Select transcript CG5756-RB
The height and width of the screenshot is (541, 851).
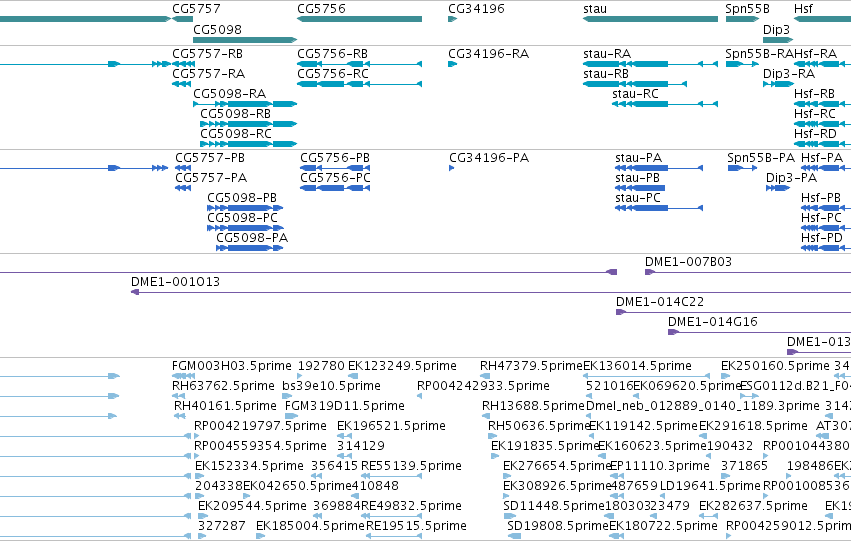[x=332, y=54]
